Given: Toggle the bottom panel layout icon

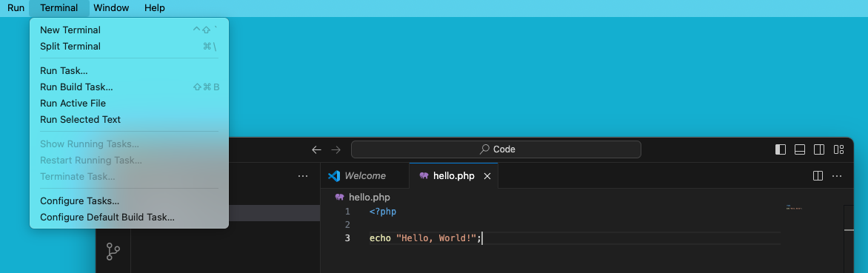Looking at the screenshot, I should click(799, 149).
